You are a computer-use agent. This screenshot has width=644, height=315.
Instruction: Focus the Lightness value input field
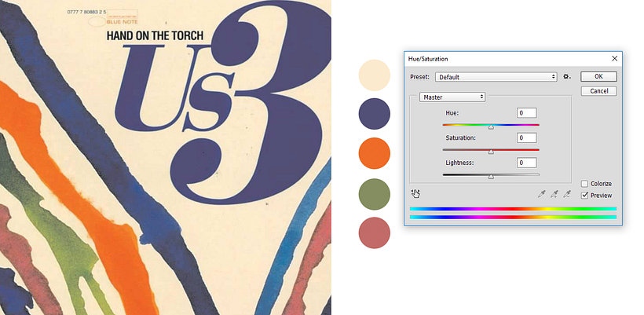(x=526, y=163)
